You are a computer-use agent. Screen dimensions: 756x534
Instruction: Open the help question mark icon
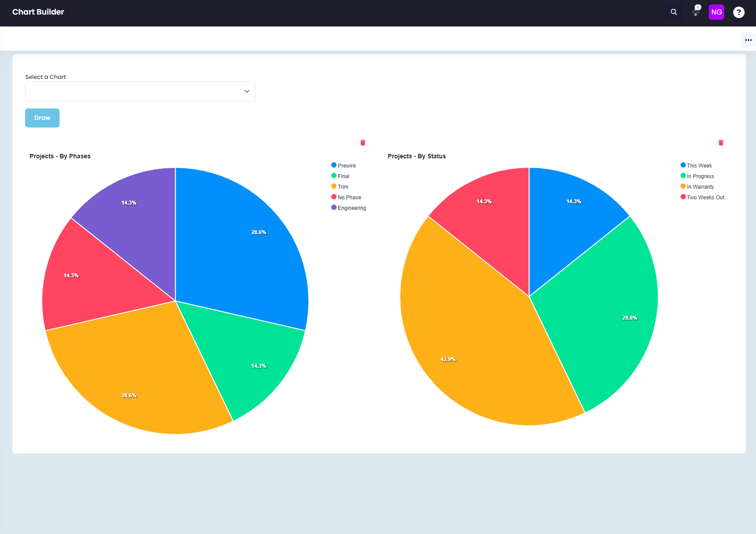739,12
